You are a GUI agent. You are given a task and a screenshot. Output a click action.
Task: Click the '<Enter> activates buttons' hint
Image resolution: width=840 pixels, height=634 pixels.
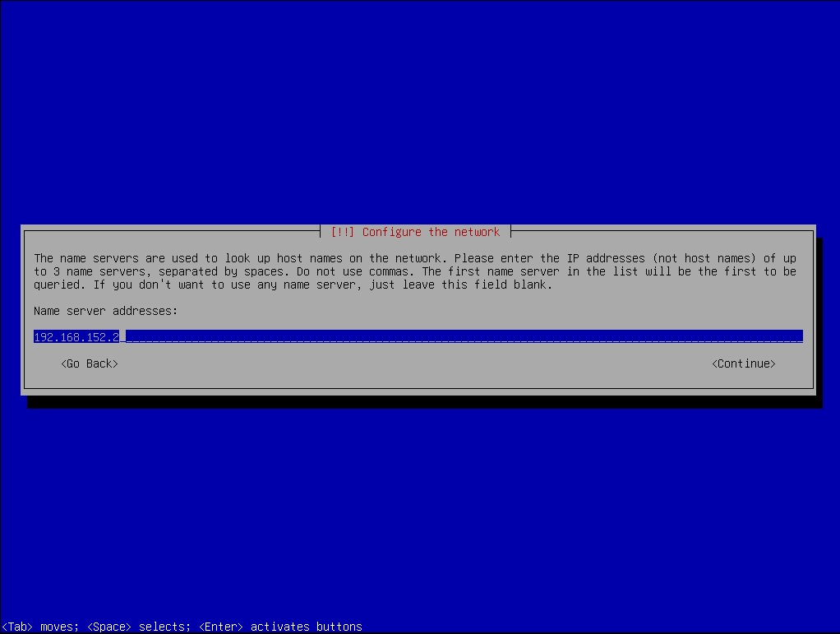pyautogui.click(x=281, y=627)
